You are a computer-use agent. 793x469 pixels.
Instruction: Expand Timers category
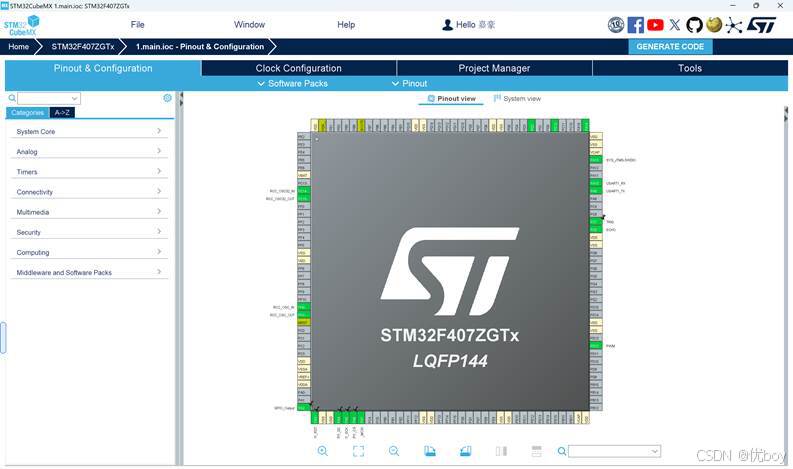(89, 172)
